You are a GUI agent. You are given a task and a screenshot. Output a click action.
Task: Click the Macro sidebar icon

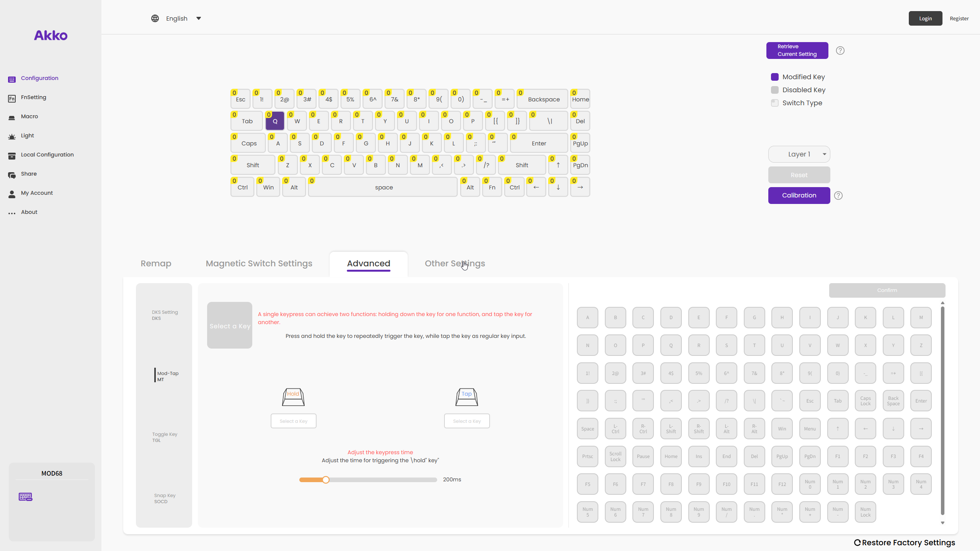12,117
